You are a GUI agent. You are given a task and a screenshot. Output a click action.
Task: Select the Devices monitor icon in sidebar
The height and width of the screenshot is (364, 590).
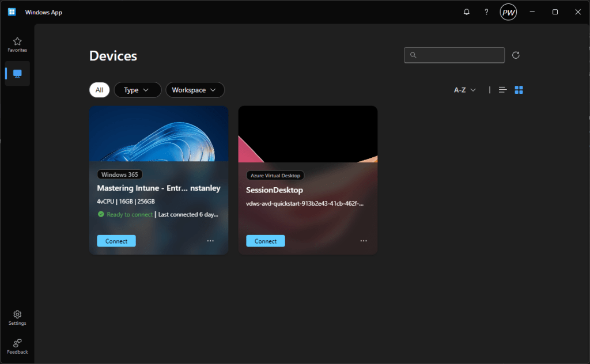(17, 74)
